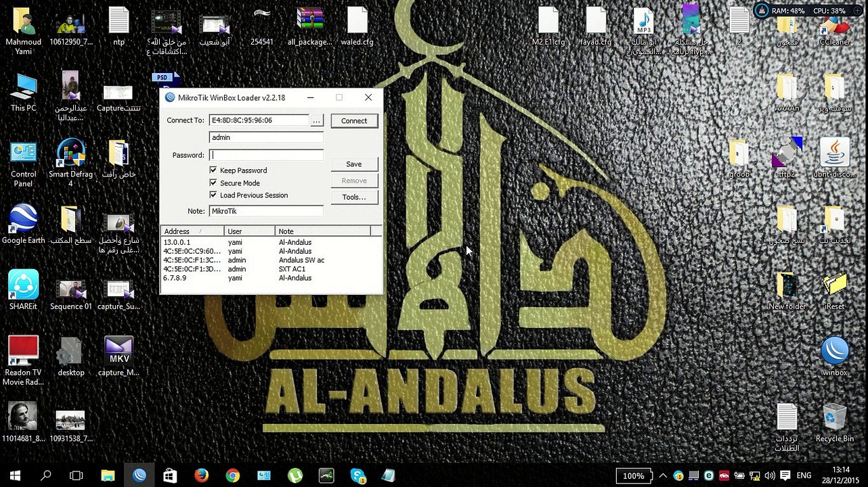Select the New folder desktop icon
The height and width of the screenshot is (487, 868).
(x=787, y=290)
